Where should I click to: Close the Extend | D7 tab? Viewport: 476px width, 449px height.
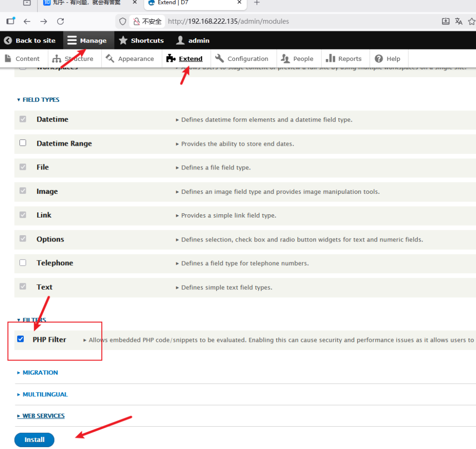click(x=239, y=2)
